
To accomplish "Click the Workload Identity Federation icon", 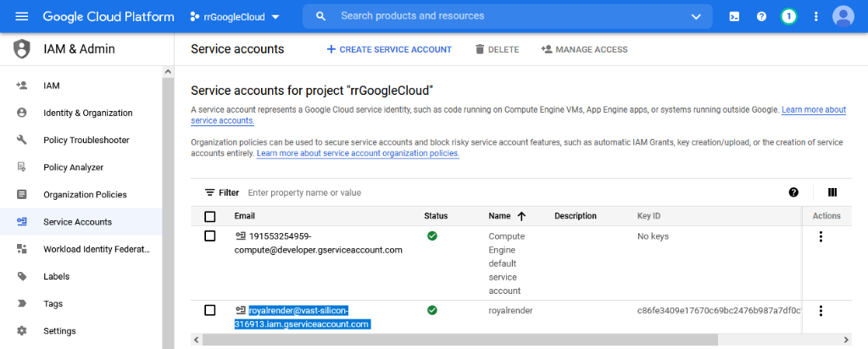I will 21,249.
